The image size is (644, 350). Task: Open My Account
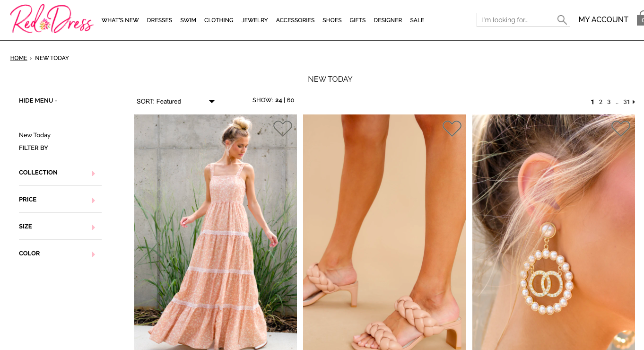click(603, 20)
